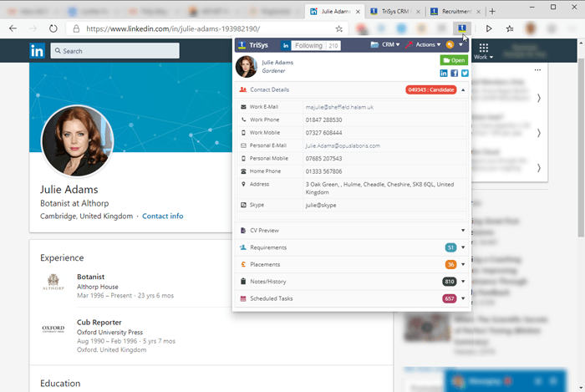This screenshot has height=392, width=585.
Task: Click the TriSys extension icon in browser toolbar
Action: [x=462, y=28]
